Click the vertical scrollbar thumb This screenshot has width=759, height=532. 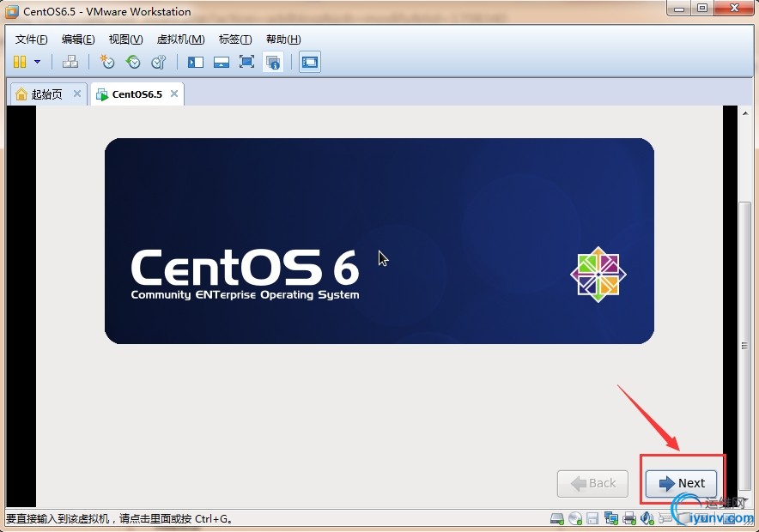745,347
